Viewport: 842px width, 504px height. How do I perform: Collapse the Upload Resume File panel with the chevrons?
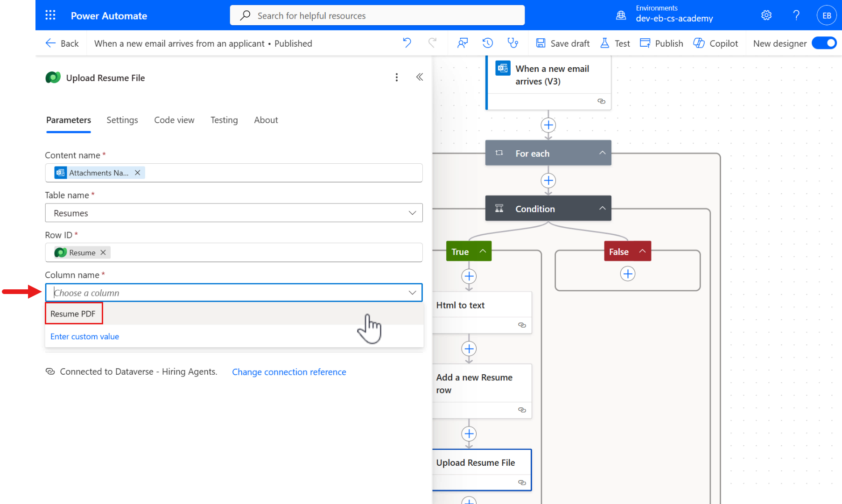[x=419, y=77]
